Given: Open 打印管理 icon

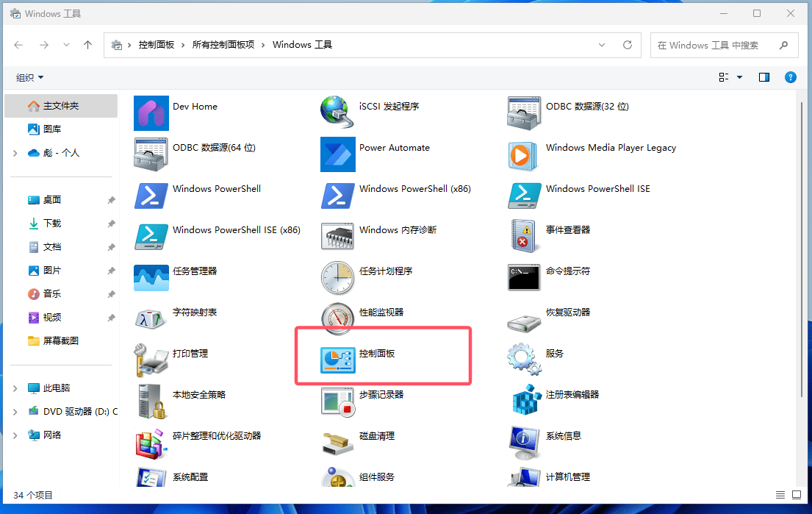Looking at the screenshot, I should (151, 360).
